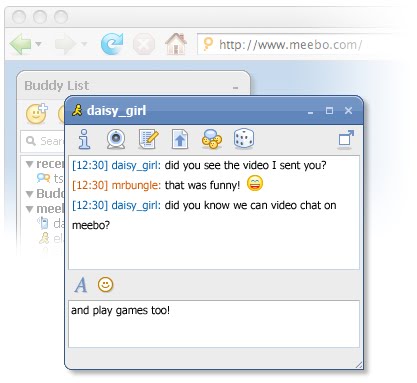The height and width of the screenshot is (383, 417).
Task: Reload the page with refresh icon
Action: (112, 44)
